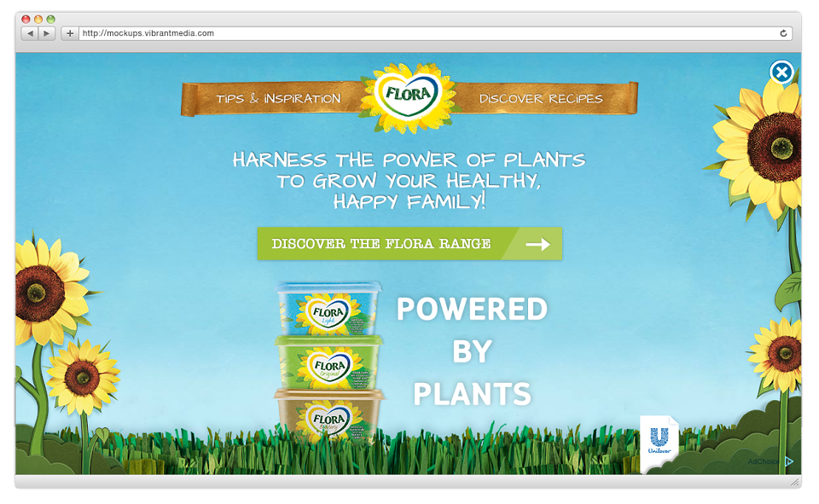Select the Flora Light tub image

pos(328,310)
